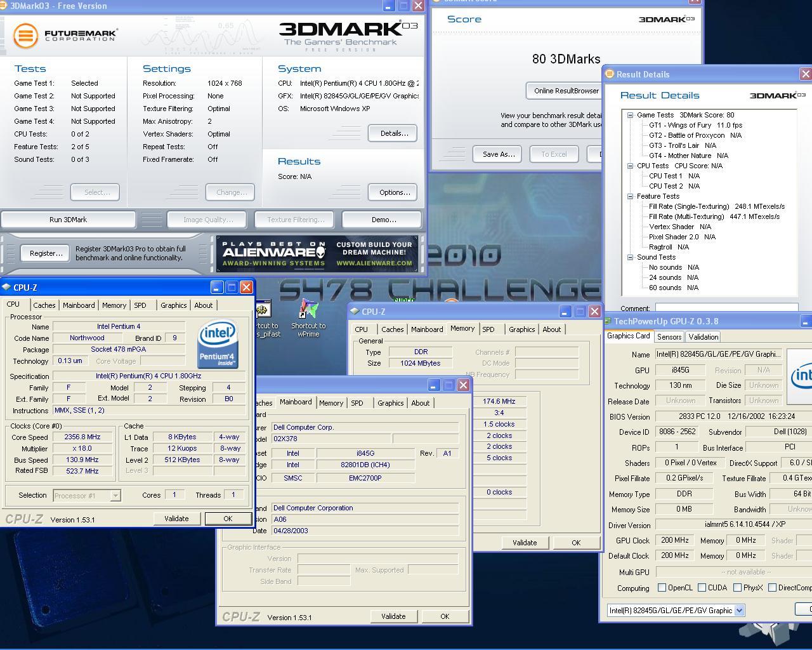Viewport: 812px width, 650px height.
Task: Click the CPU-Z title bar icon of CPU window
Action: click(6, 288)
